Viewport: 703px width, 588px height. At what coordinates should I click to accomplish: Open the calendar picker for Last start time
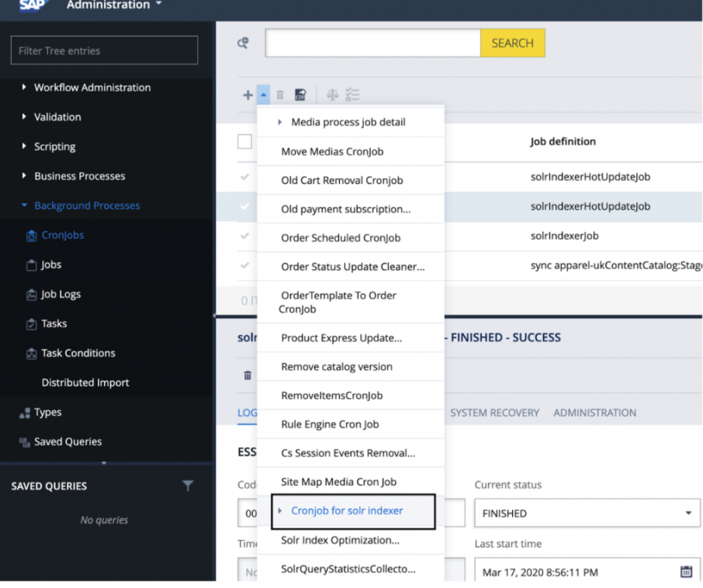(686, 572)
